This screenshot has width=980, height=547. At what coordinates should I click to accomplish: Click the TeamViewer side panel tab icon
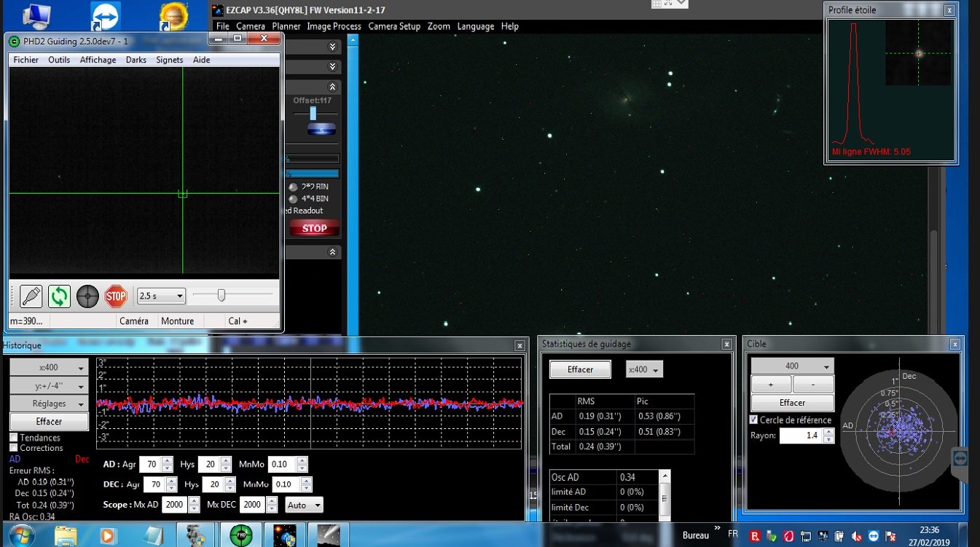coord(960,458)
